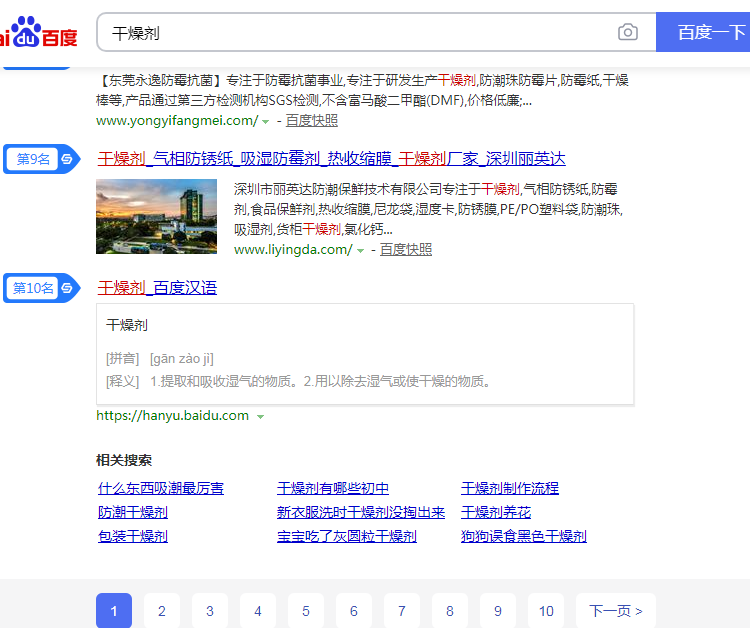This screenshot has height=628, width=750.
Task: Select related search 干燥剂制作流程
Action: (x=509, y=488)
